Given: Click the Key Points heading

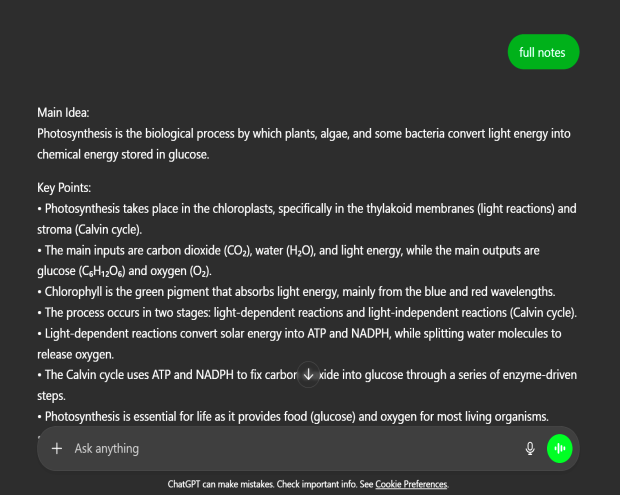Looking at the screenshot, I should [x=64, y=188].
